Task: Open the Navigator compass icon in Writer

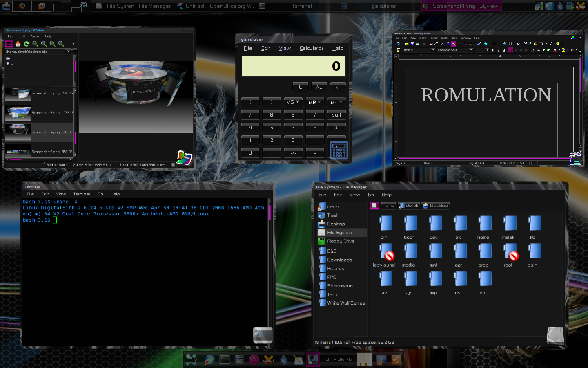Action: click(x=530, y=44)
